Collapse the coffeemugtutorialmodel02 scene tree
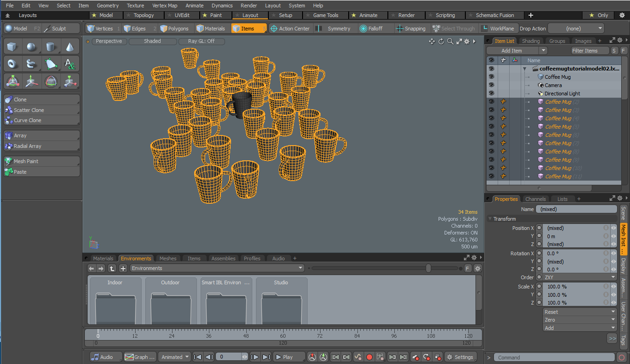The height and width of the screenshot is (364, 630). pyautogui.click(x=525, y=69)
